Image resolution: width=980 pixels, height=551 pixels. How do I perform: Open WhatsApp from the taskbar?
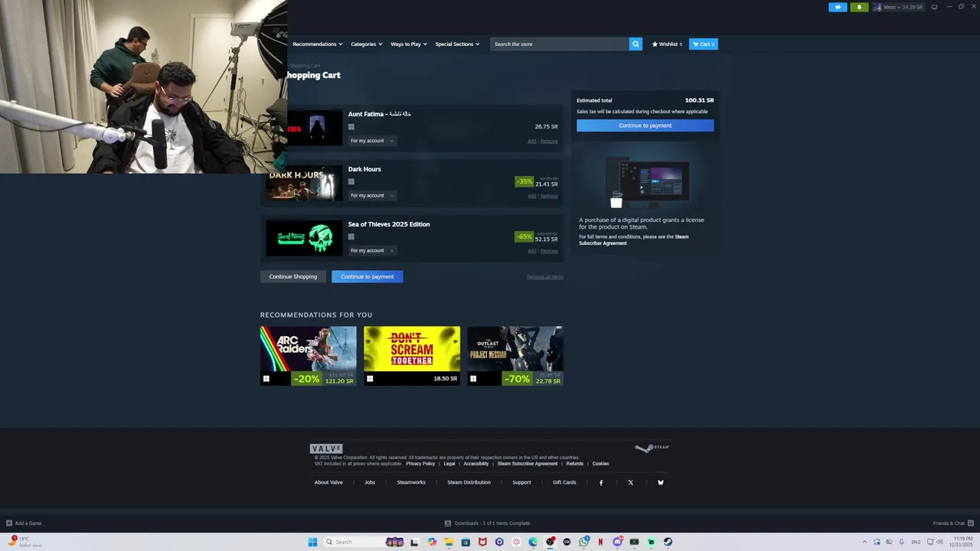pos(584,542)
